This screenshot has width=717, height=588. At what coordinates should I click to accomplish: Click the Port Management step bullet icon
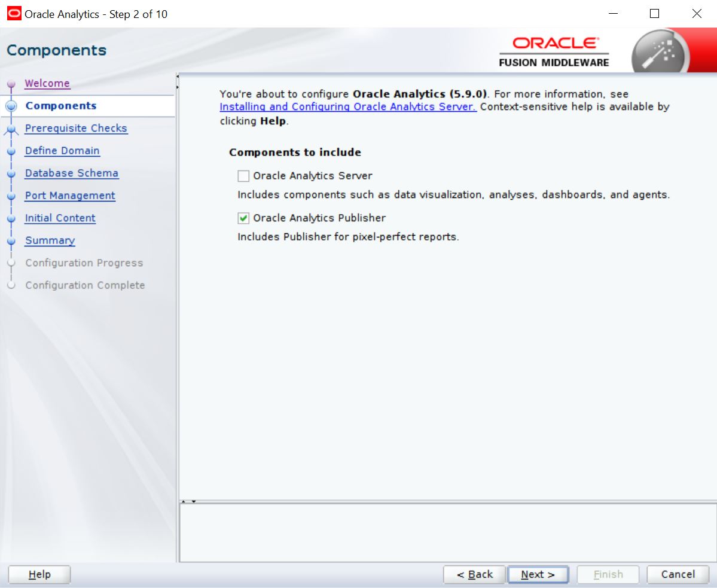click(11, 196)
